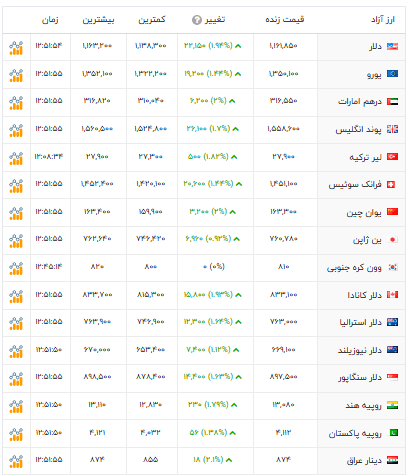The height and width of the screenshot is (475, 411).
Task: Open chart icon for پوند انگلیس row
Action: 16,130
